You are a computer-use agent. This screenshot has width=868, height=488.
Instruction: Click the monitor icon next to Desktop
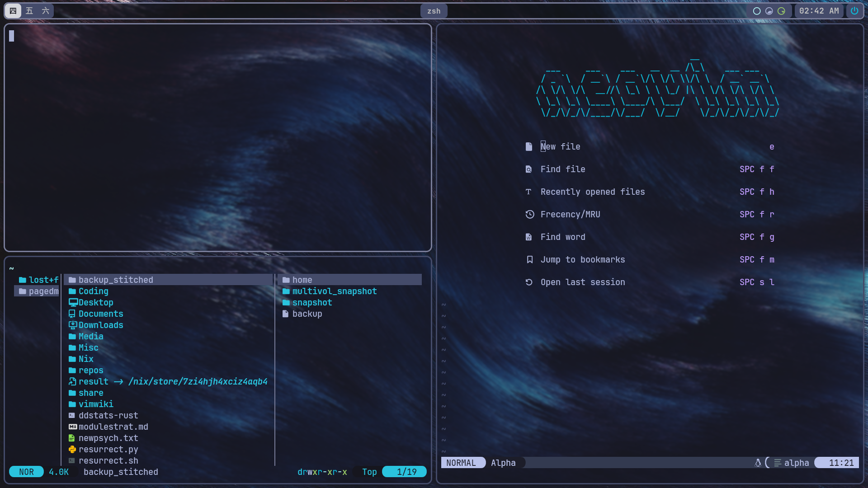[x=72, y=302]
